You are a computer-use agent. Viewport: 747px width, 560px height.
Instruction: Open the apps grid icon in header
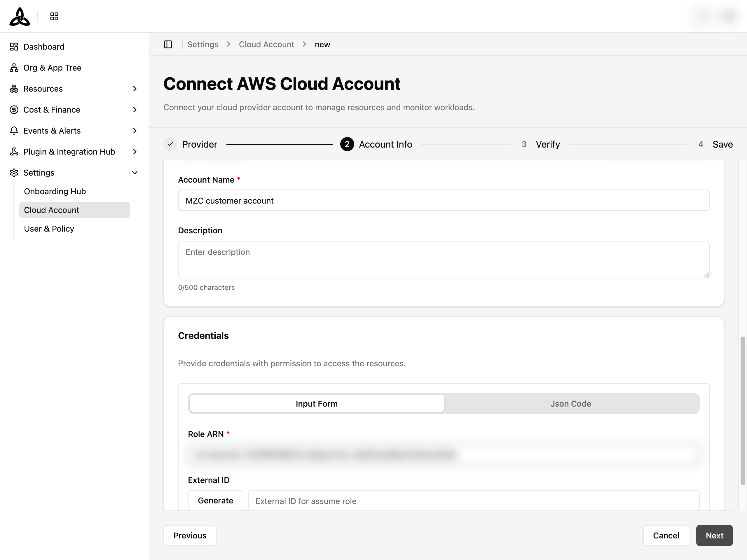(x=54, y=16)
